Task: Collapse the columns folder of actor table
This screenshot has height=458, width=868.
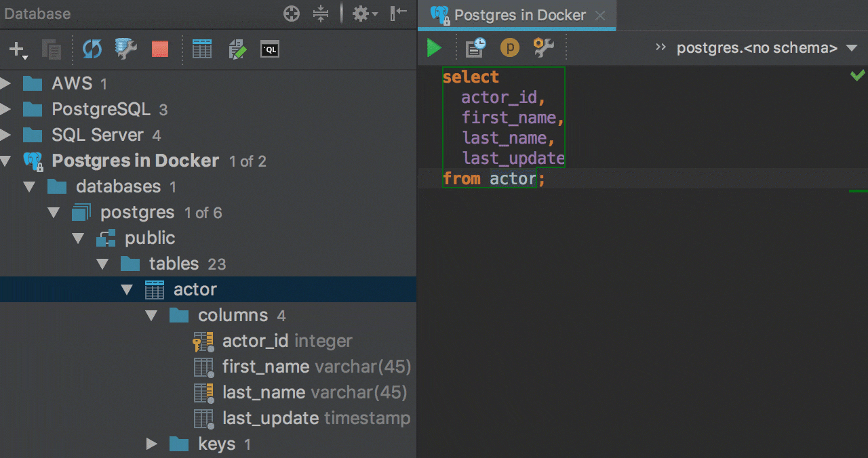Action: pyautogui.click(x=151, y=315)
